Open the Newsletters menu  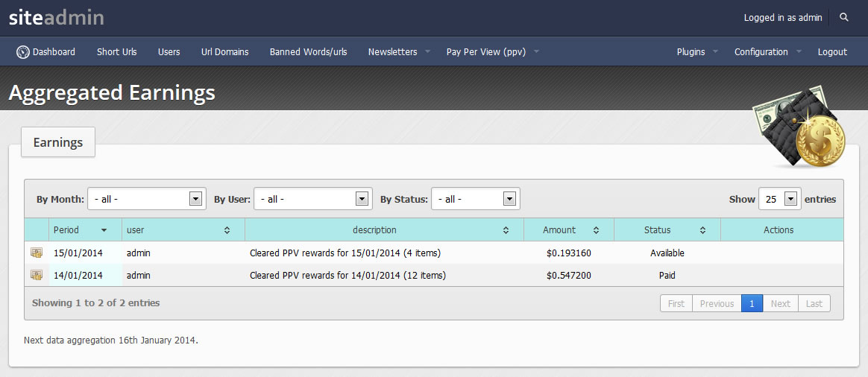click(x=399, y=52)
